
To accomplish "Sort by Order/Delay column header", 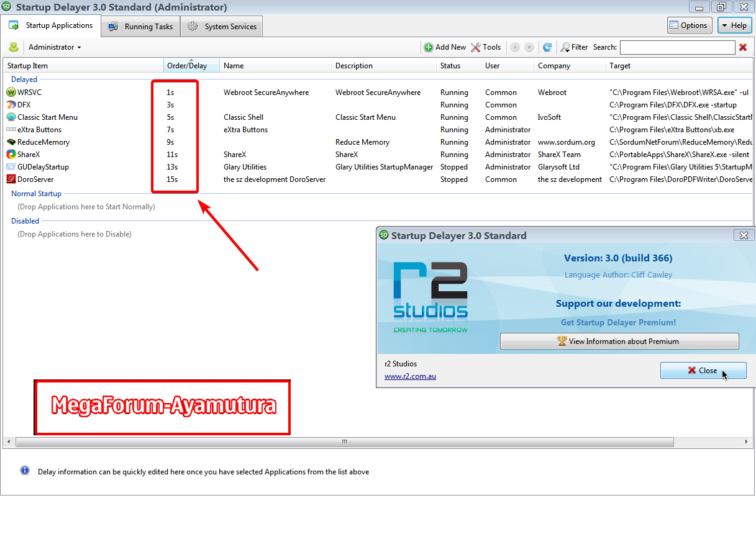I will [x=191, y=66].
